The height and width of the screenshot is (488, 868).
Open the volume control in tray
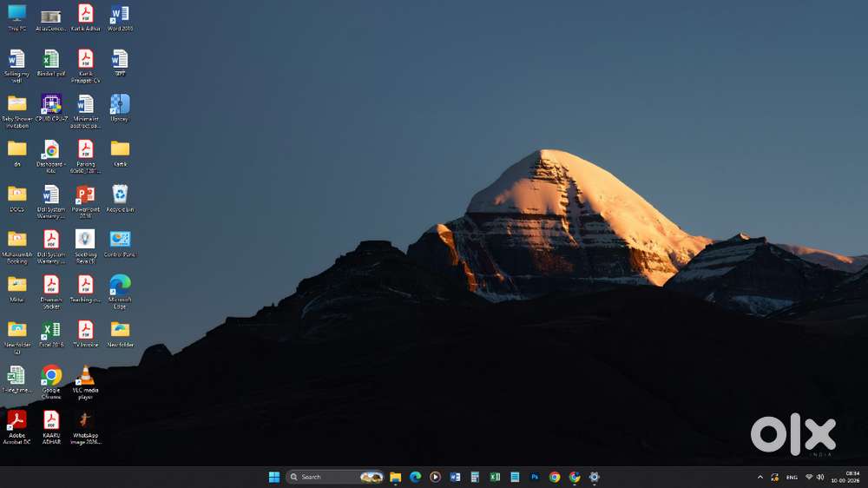[x=820, y=477]
